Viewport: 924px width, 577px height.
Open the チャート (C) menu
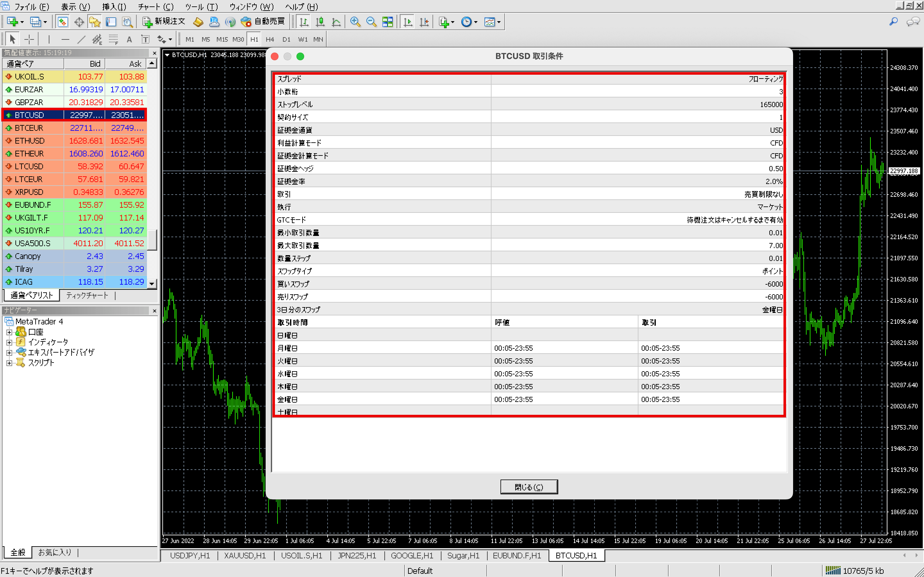click(155, 6)
